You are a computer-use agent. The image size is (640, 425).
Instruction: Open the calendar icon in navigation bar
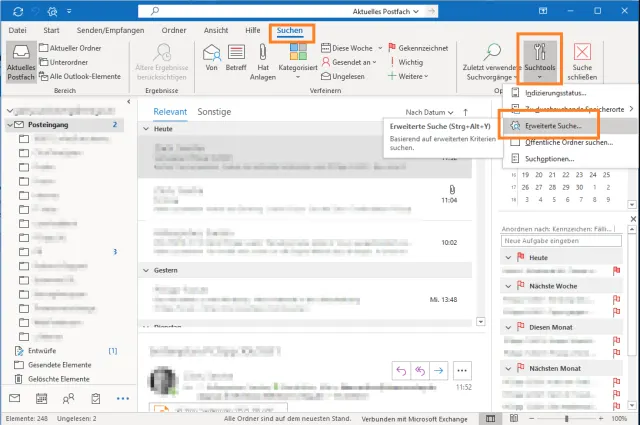[42, 397]
